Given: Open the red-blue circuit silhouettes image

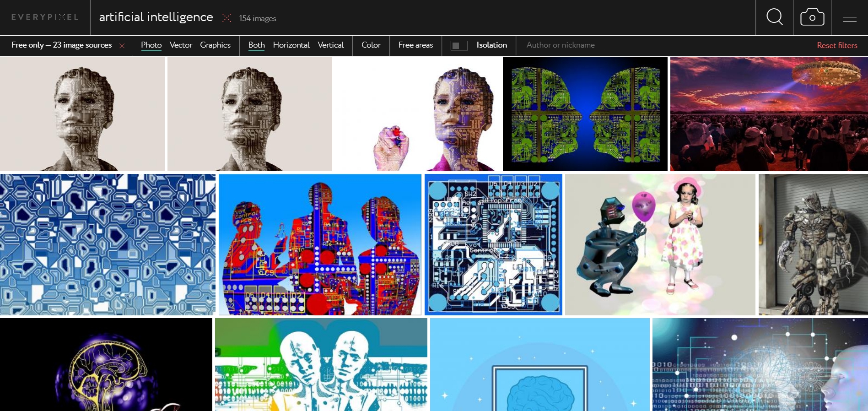Looking at the screenshot, I should (x=320, y=244).
